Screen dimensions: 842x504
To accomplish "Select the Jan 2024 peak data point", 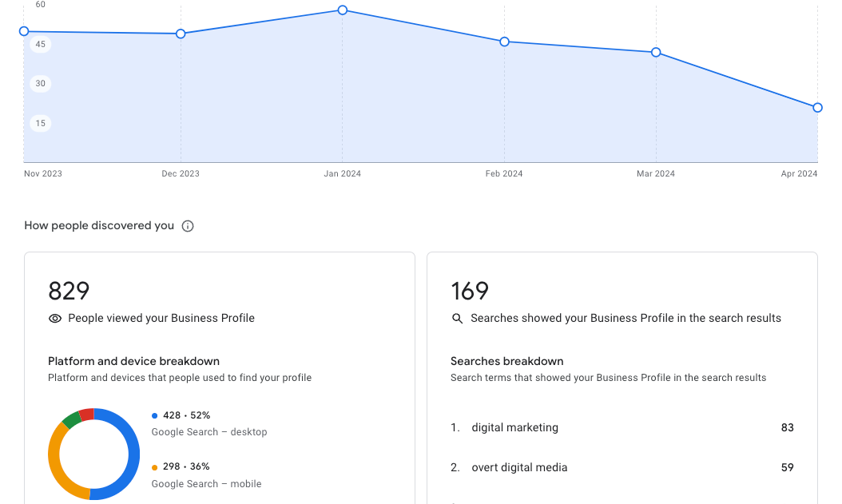I will point(343,10).
